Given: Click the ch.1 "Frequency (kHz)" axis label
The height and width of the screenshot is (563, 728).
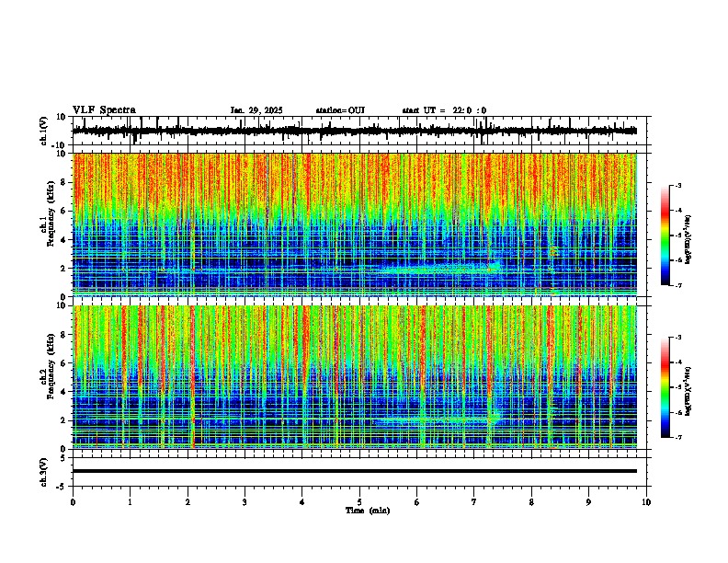Looking at the screenshot, I should 51,214.
